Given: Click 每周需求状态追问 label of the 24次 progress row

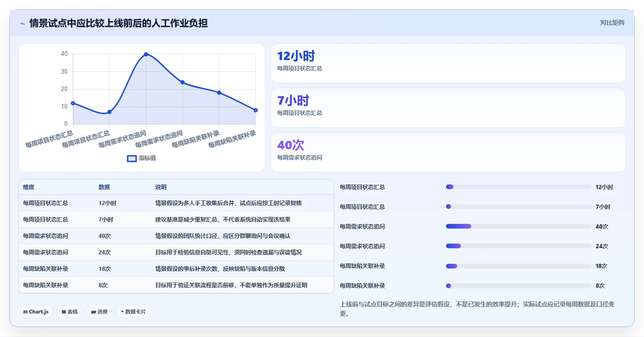Looking at the screenshot, I should 362,246.
